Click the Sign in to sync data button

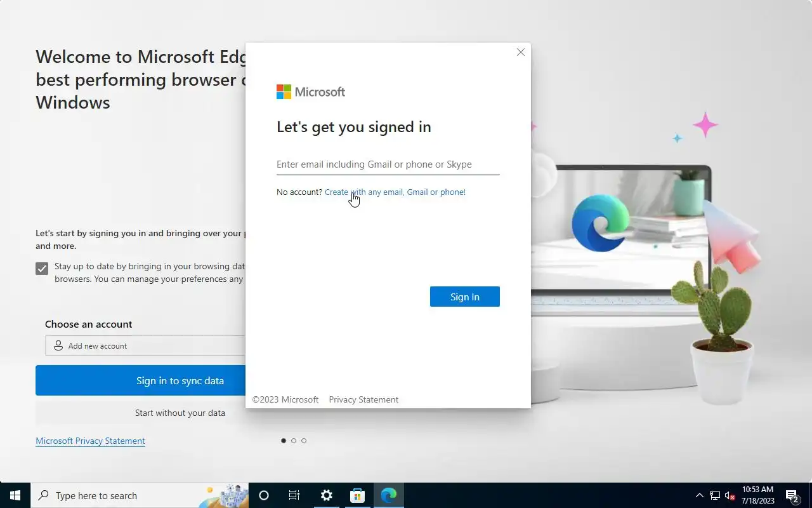(141, 380)
